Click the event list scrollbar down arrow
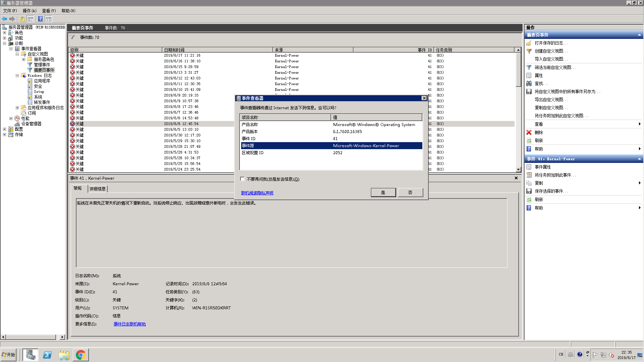 pyautogui.click(x=518, y=170)
